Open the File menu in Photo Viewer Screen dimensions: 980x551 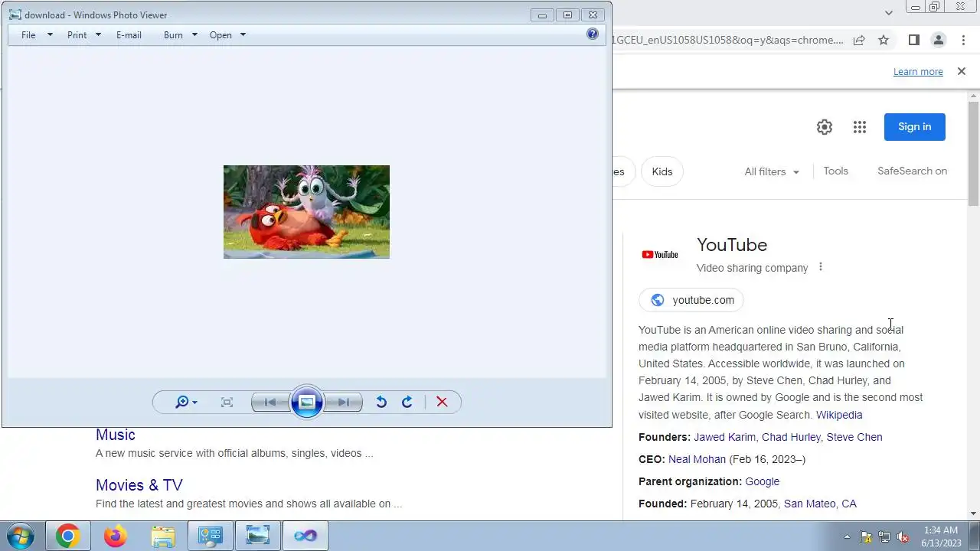point(28,35)
